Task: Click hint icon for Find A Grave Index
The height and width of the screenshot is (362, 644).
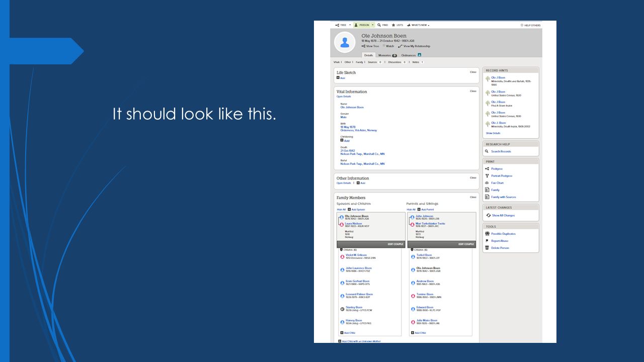Action: [488, 103]
